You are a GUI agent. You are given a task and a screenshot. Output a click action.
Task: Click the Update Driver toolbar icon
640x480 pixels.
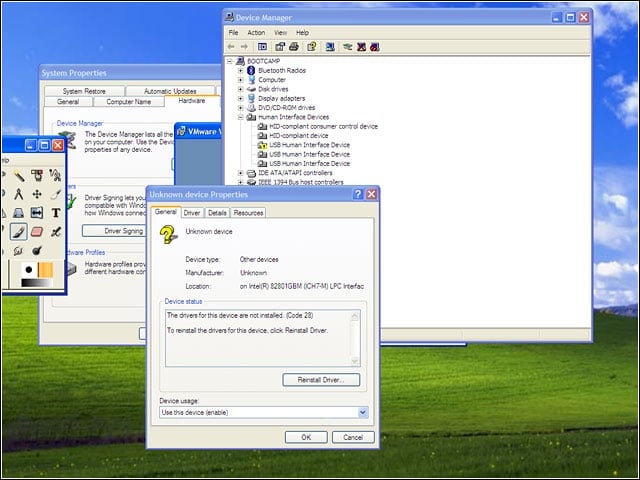point(348,47)
